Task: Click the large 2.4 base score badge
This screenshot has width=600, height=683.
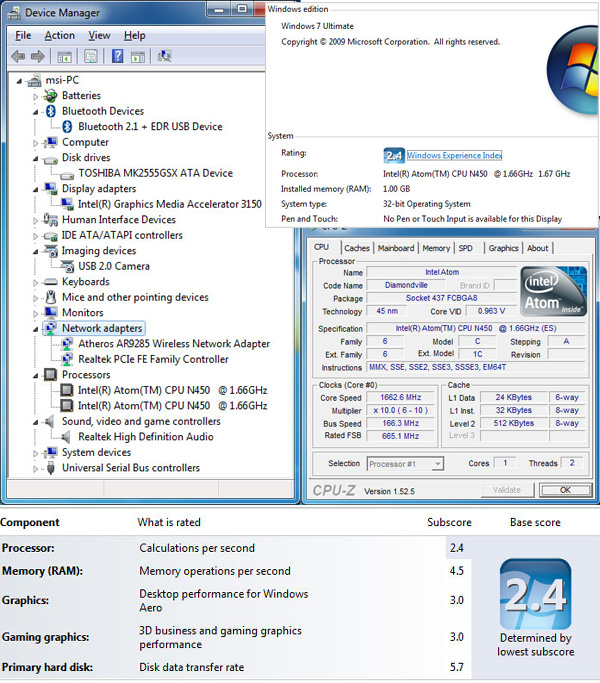Action: [x=536, y=594]
